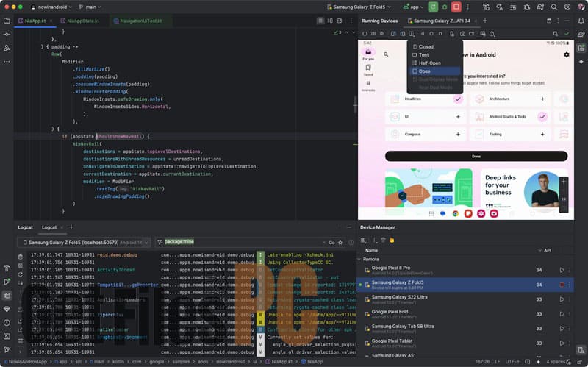Start screen recording with video camera icon
This screenshot has width=588, height=367.
pyautogui.click(x=472, y=34)
